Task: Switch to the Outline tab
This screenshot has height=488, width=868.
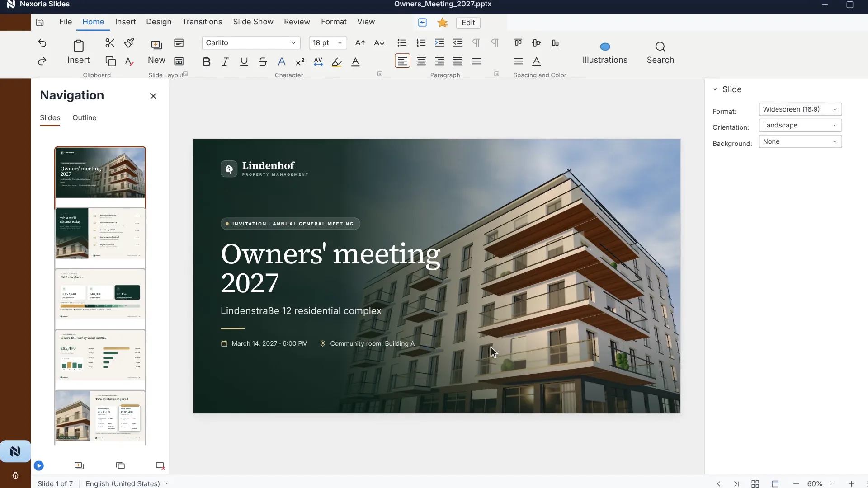Action: (x=85, y=118)
